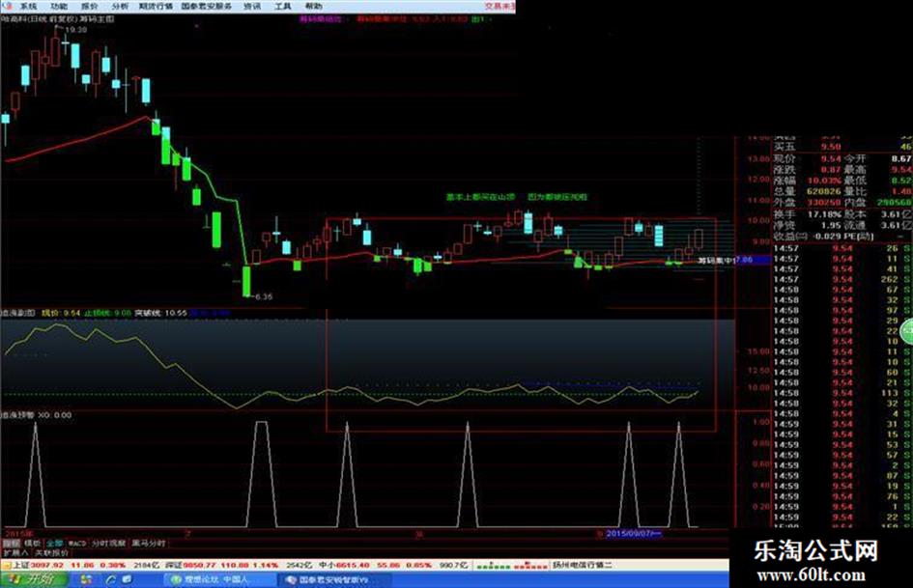This screenshot has height=588, width=913.
Task: Click the 突破线 10.55 label in sub-chart header
Action: [161, 313]
